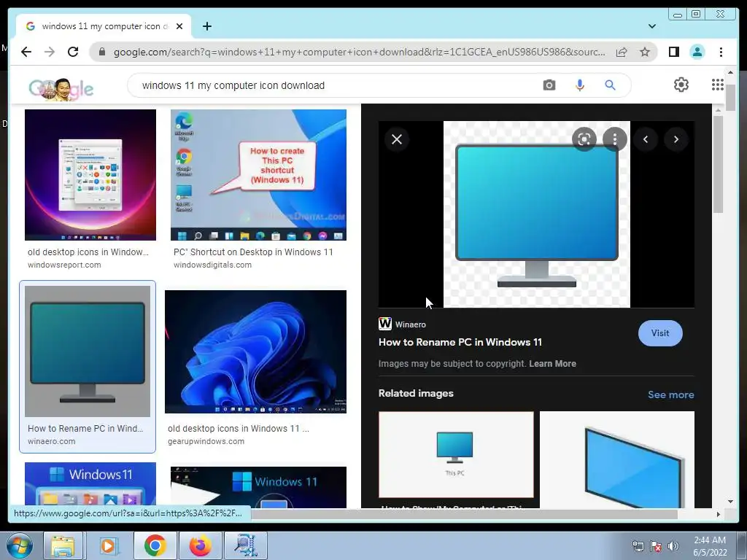This screenshot has height=560, width=747.
Task: Click the Visit button
Action: coord(659,333)
